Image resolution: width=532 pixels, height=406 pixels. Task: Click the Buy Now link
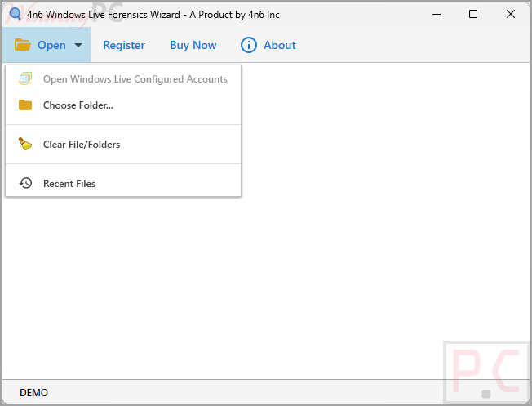click(x=193, y=45)
